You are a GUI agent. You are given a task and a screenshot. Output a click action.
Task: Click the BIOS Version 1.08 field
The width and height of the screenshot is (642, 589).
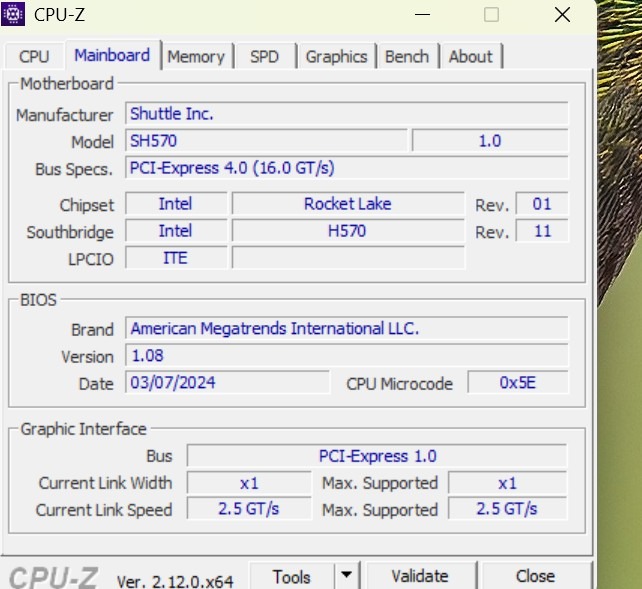[347, 355]
